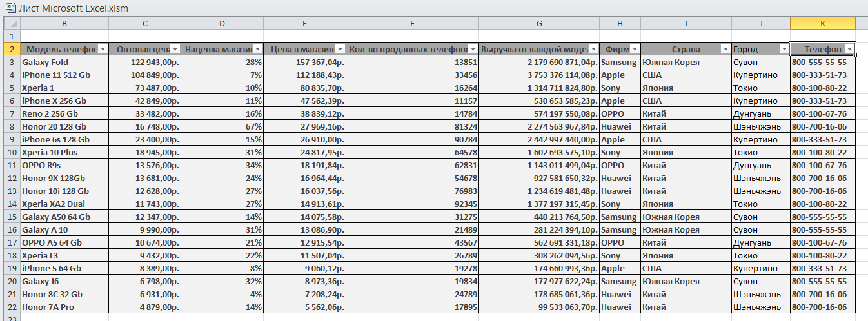Select the 67% markup cell
This screenshot has width=868, height=321.
click(222, 126)
